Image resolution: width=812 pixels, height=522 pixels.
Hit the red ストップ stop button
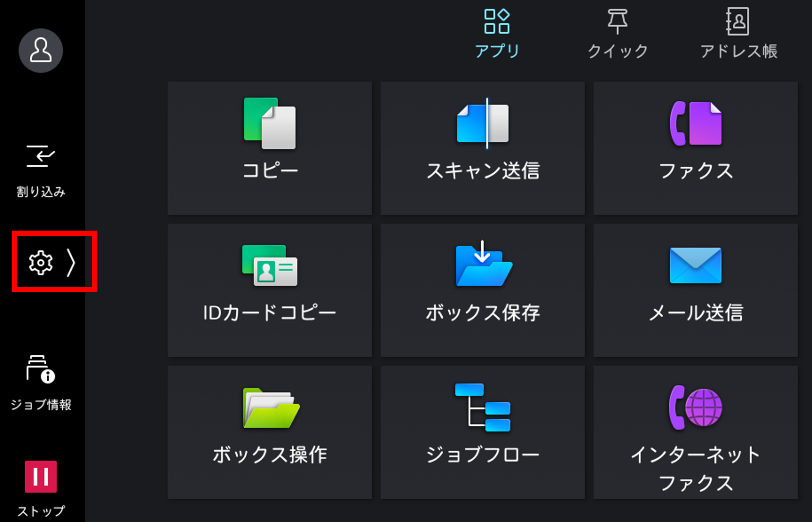[41, 477]
